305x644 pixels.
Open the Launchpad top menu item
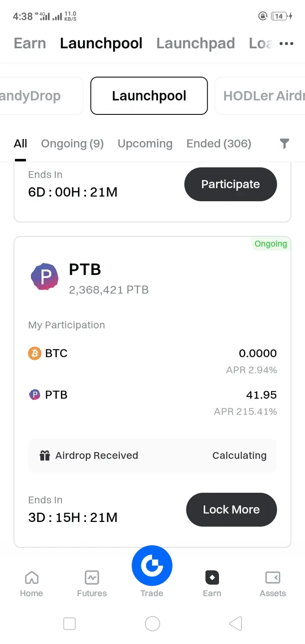tap(195, 43)
